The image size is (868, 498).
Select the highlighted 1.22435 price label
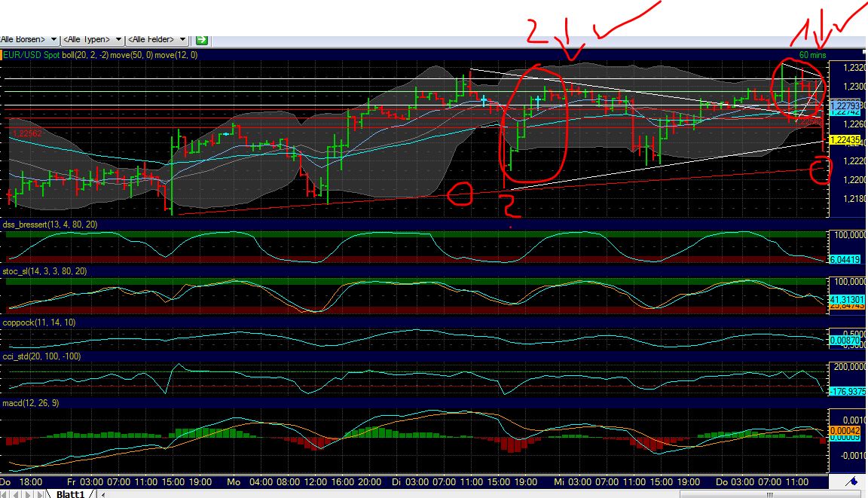[845, 139]
